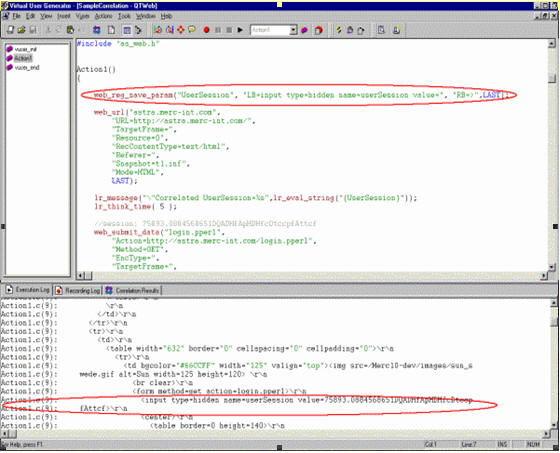Click the NUM indicator in the status bar

tap(533, 444)
